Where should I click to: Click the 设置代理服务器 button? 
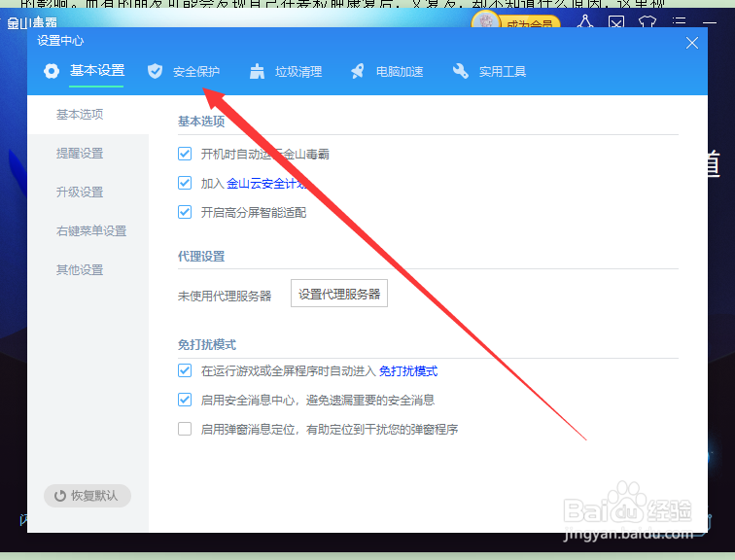point(339,294)
